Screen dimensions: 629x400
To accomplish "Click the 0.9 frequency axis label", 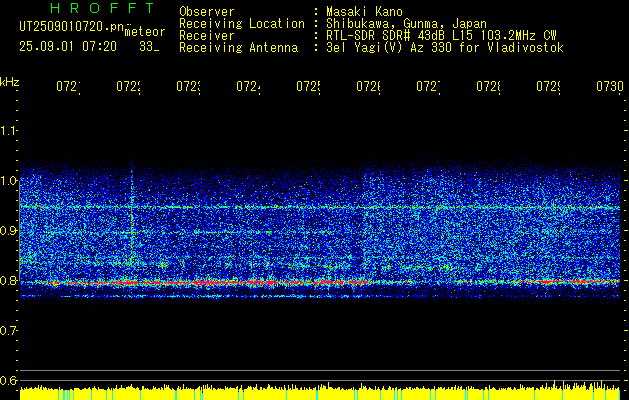I will (8, 231).
